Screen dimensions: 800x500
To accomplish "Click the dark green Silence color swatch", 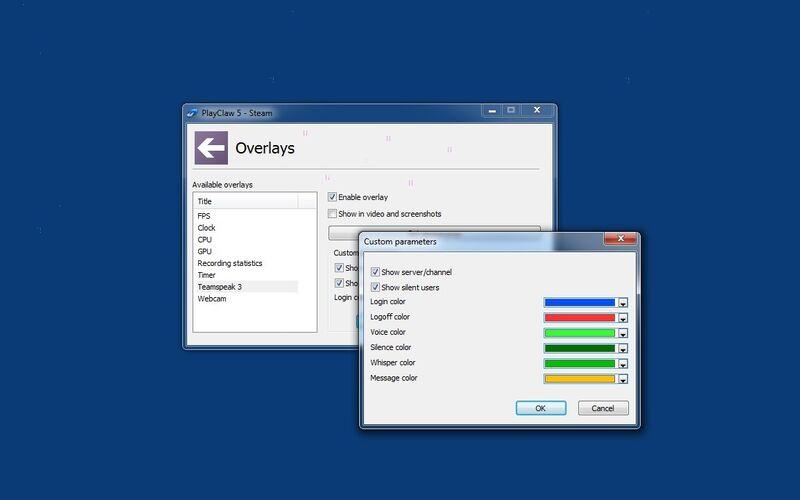I will 580,348.
